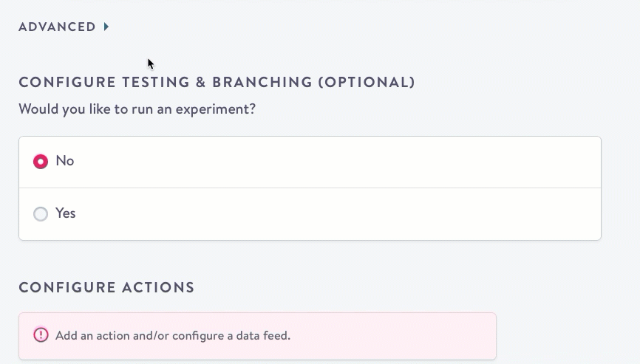
Task: Click empty space in the Yes option row
Action: [333, 213]
